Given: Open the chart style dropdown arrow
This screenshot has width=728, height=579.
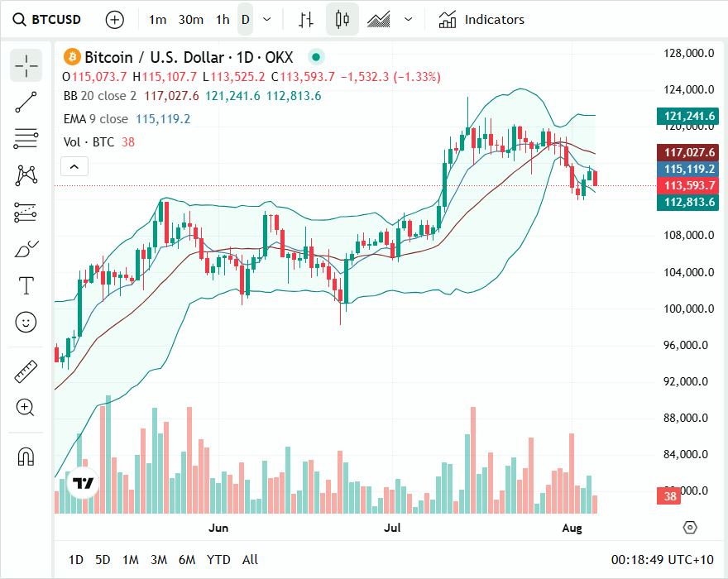Looking at the screenshot, I should (409, 19).
